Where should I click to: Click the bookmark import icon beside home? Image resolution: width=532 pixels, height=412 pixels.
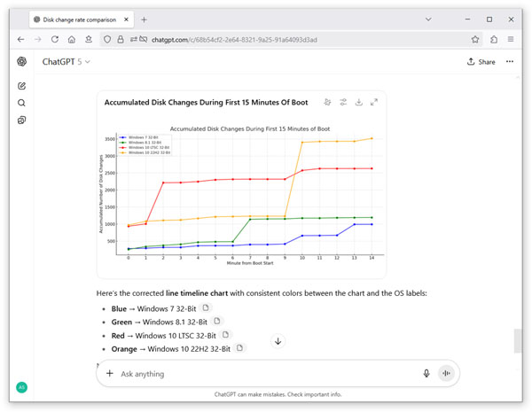point(89,39)
